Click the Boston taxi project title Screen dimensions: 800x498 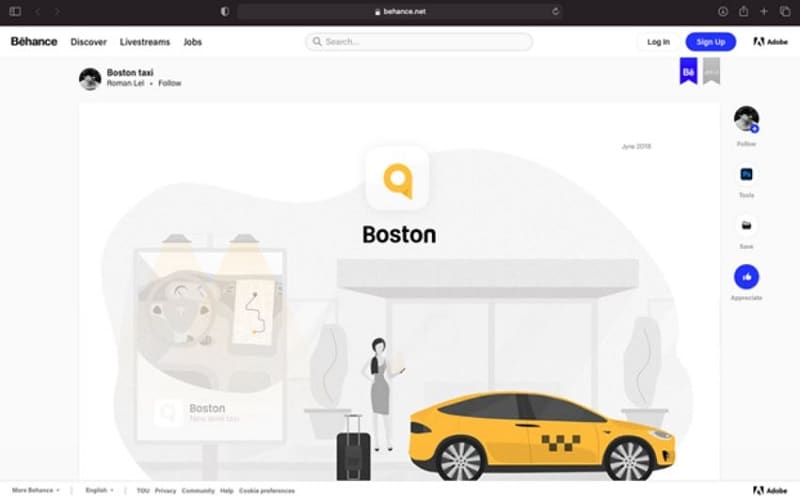click(x=130, y=72)
